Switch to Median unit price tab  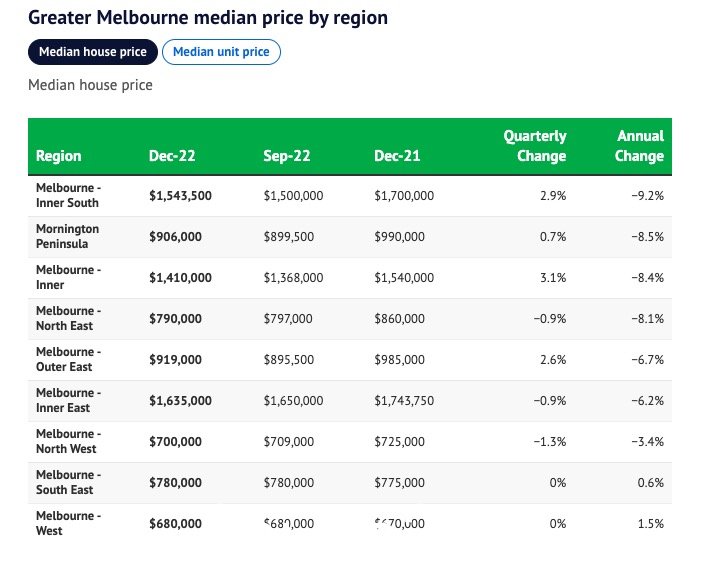(x=221, y=52)
